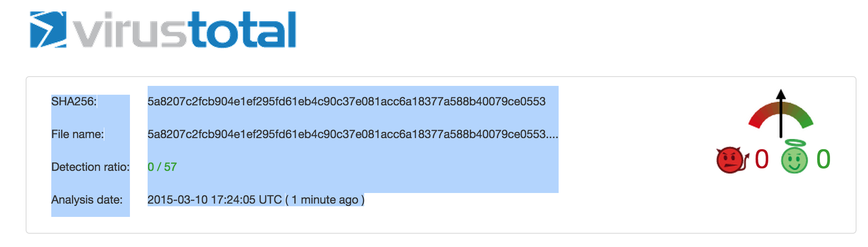Click the red devil malicious vote icon

[x=731, y=160]
